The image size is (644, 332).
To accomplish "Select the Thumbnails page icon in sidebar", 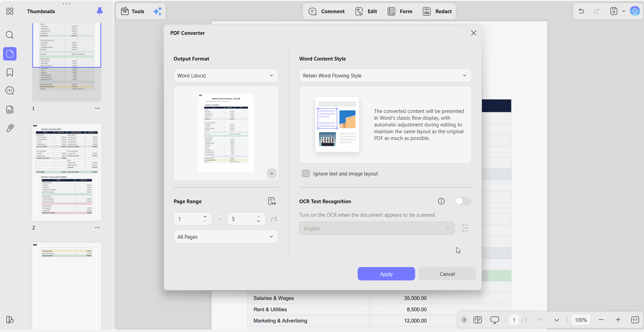I will 10,54.
